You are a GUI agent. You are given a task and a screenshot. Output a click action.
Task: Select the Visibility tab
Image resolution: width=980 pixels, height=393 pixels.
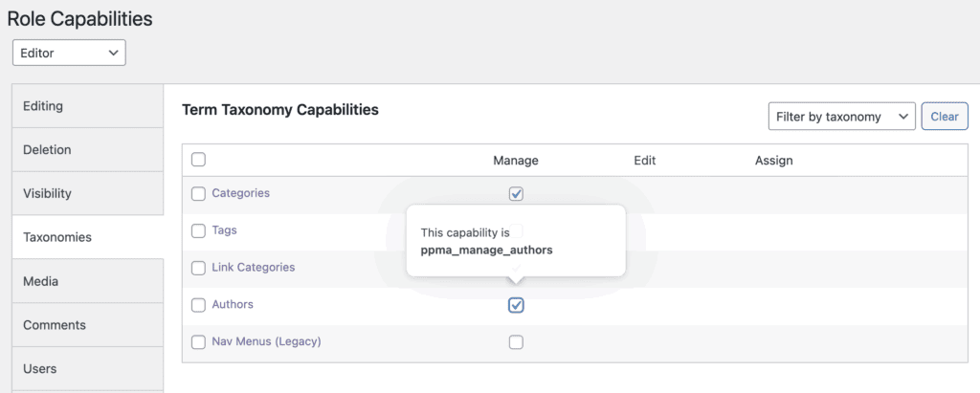(88, 193)
